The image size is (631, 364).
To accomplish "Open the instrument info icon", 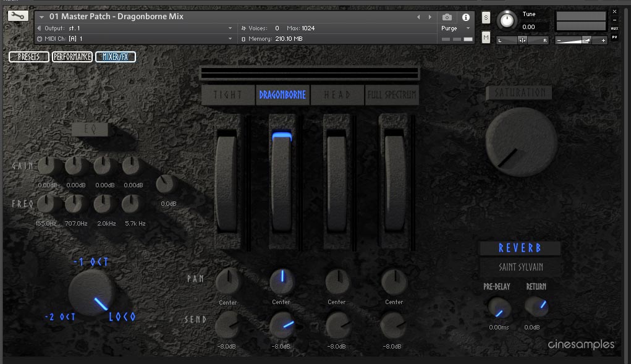I will [x=466, y=17].
